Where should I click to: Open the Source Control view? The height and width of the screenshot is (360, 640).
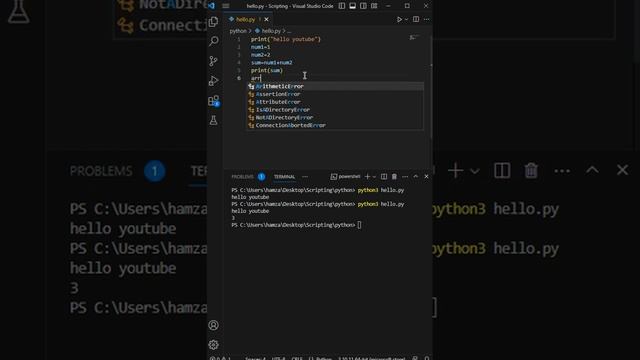[x=213, y=61]
